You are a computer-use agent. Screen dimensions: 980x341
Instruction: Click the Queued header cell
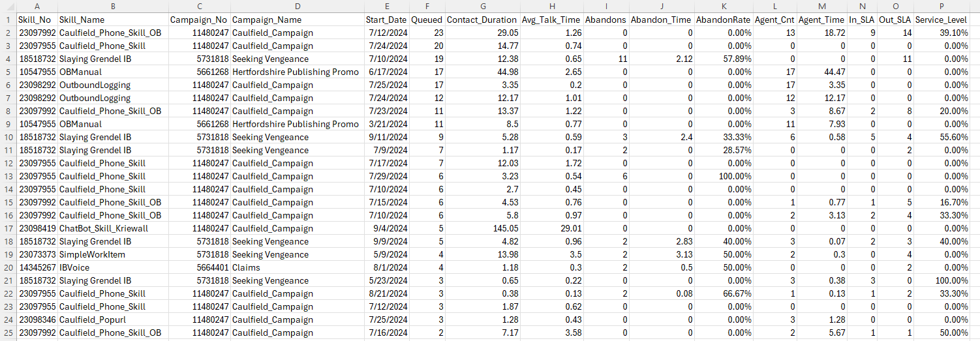click(427, 20)
